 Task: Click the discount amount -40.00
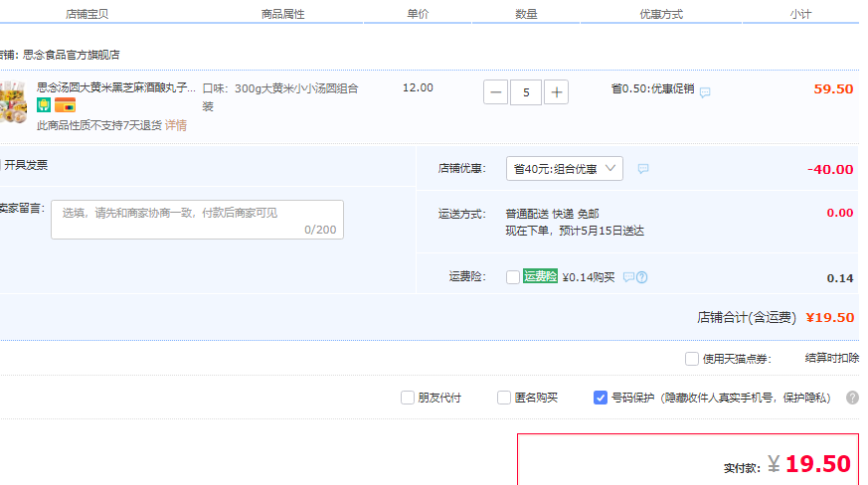(830, 169)
